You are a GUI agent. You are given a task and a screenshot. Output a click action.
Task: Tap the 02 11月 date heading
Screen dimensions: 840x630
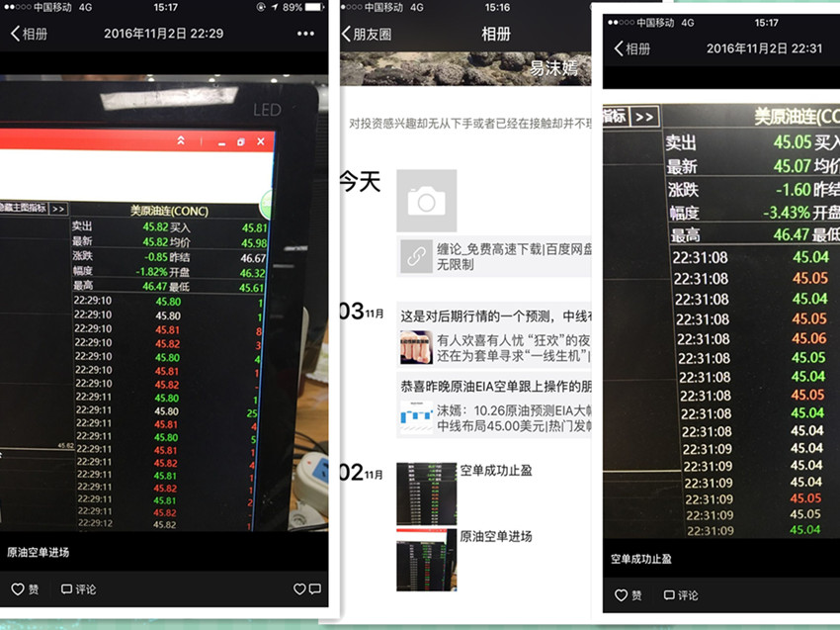(x=361, y=473)
